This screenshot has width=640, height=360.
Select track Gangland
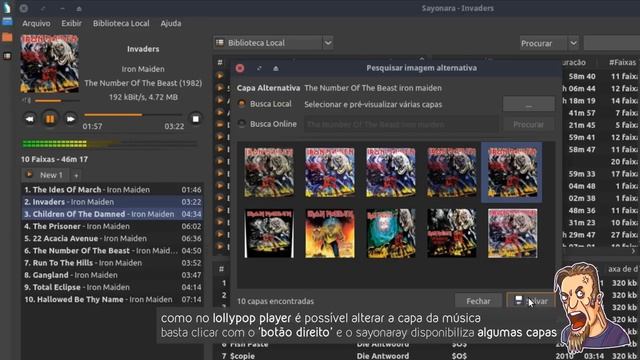pyautogui.click(x=112, y=275)
